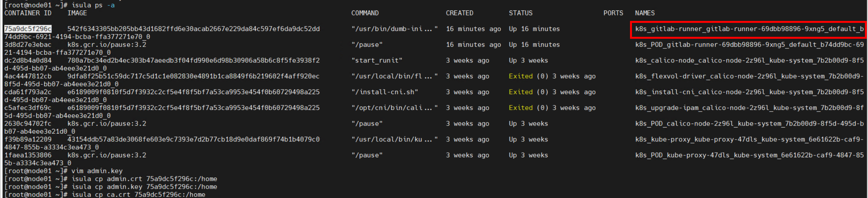Click the "isula cp ca.crt" command line
This screenshot has height=198, width=868.
(138, 195)
